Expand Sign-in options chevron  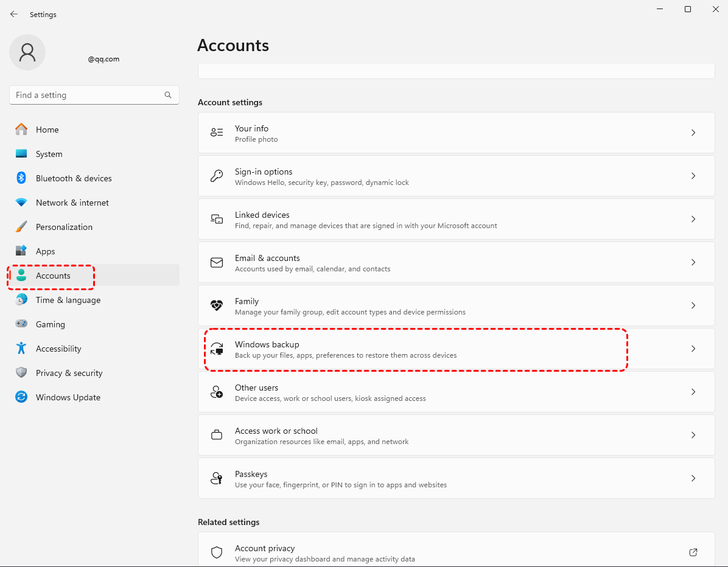pyautogui.click(x=693, y=176)
